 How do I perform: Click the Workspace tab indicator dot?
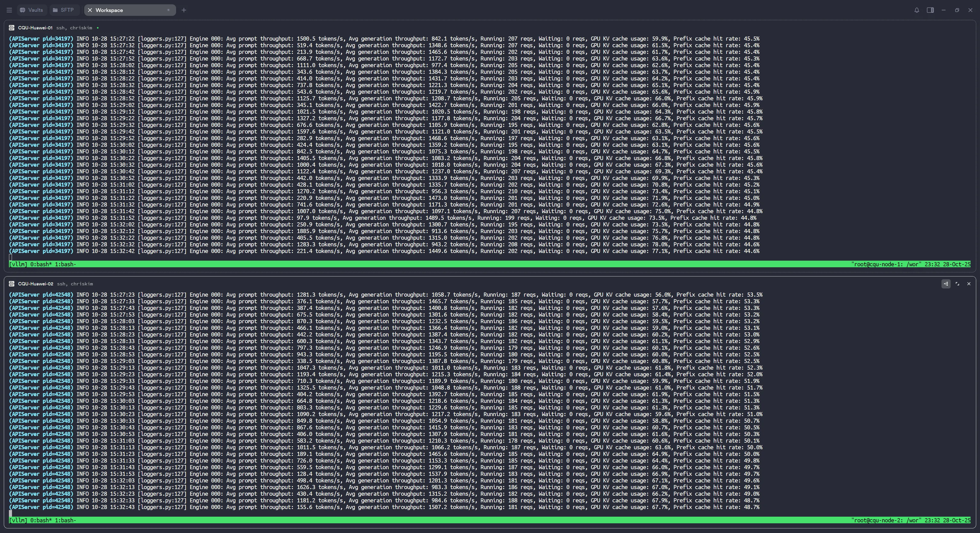click(168, 10)
